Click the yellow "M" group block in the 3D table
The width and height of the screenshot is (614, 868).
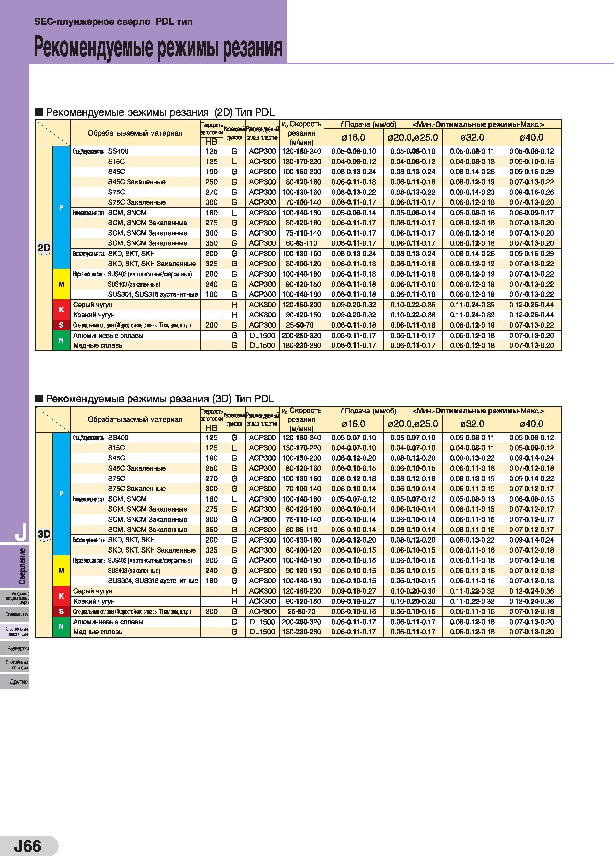click(61, 571)
